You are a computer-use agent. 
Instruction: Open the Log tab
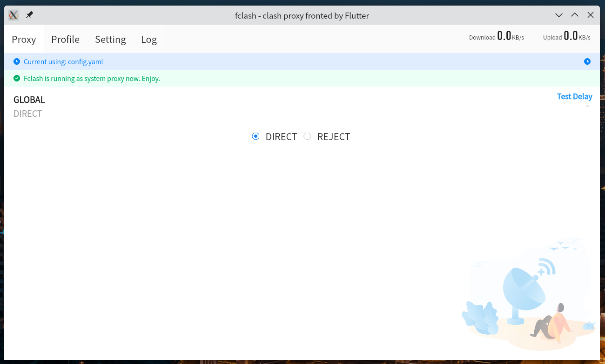(x=149, y=39)
